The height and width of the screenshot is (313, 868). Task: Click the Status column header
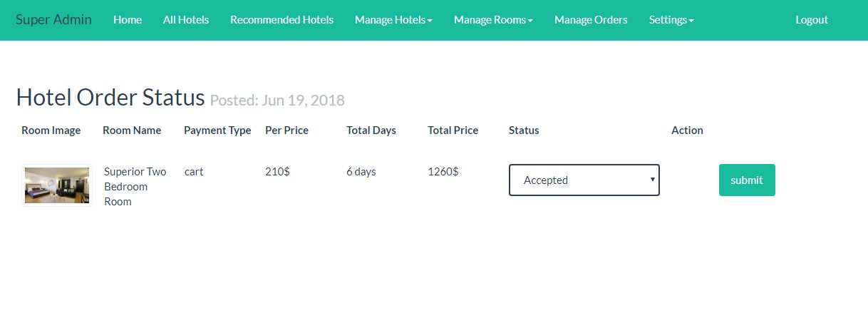(x=524, y=130)
